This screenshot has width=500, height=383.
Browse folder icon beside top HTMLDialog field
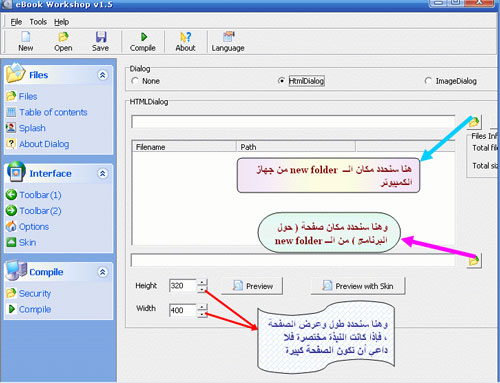click(474, 122)
